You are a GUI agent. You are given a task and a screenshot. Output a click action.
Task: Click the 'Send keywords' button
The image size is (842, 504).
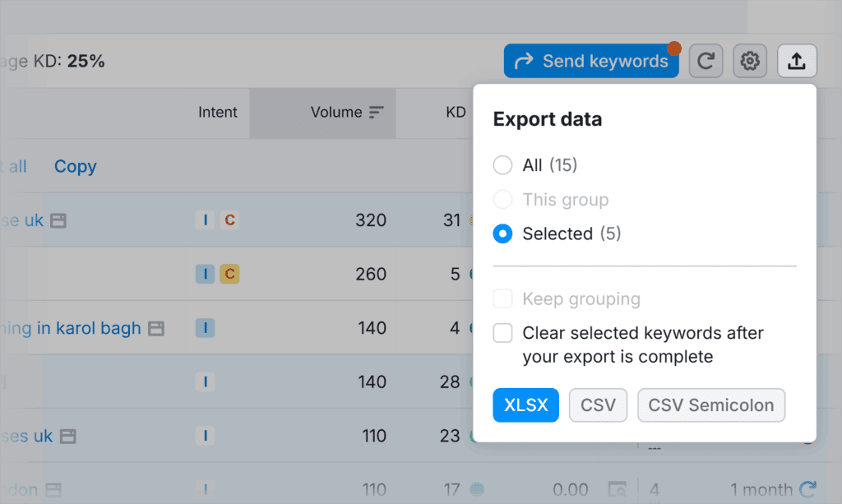tap(591, 60)
